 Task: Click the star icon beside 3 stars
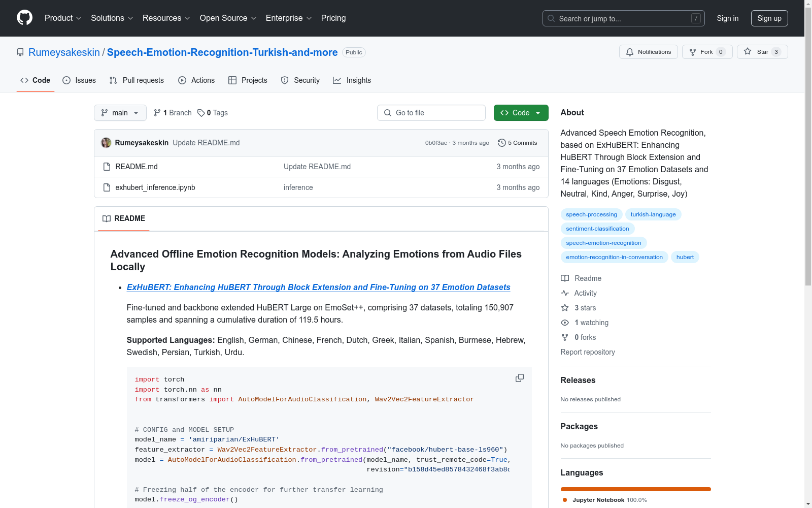565,308
